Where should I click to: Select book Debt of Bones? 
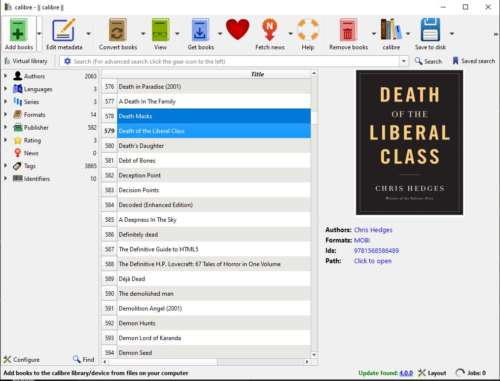click(214, 160)
